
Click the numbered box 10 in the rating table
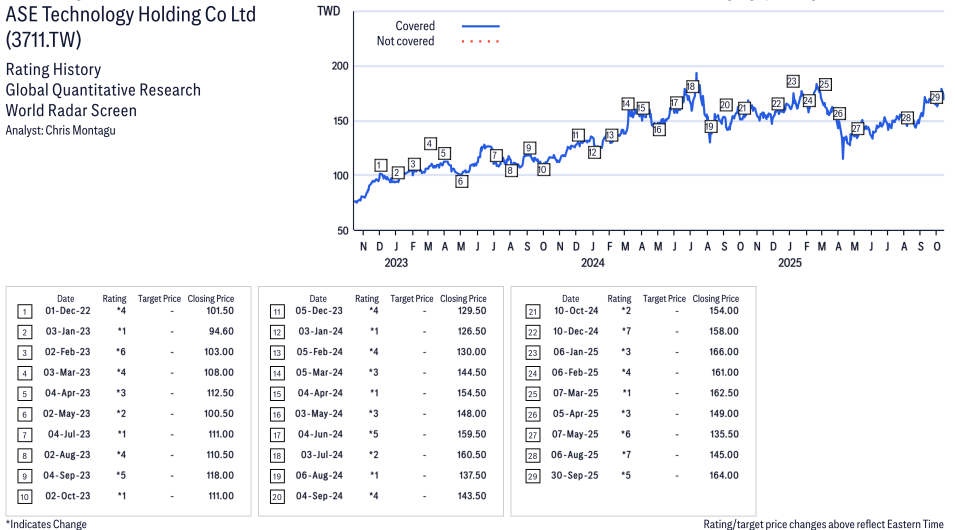click(x=24, y=496)
